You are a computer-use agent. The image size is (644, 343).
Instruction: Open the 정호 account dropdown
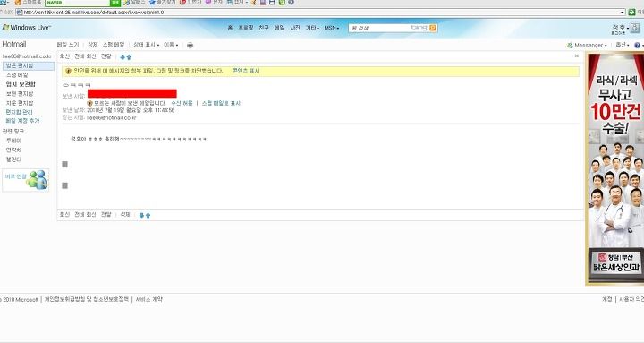coord(621,28)
